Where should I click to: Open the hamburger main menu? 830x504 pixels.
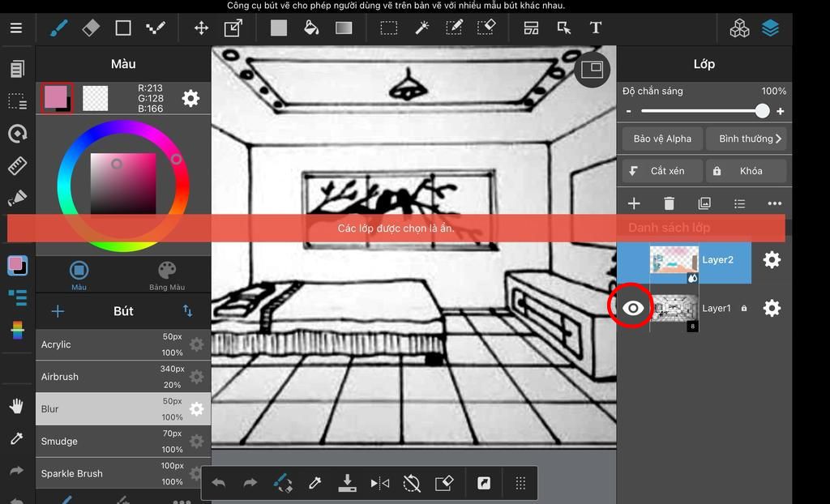point(16,28)
